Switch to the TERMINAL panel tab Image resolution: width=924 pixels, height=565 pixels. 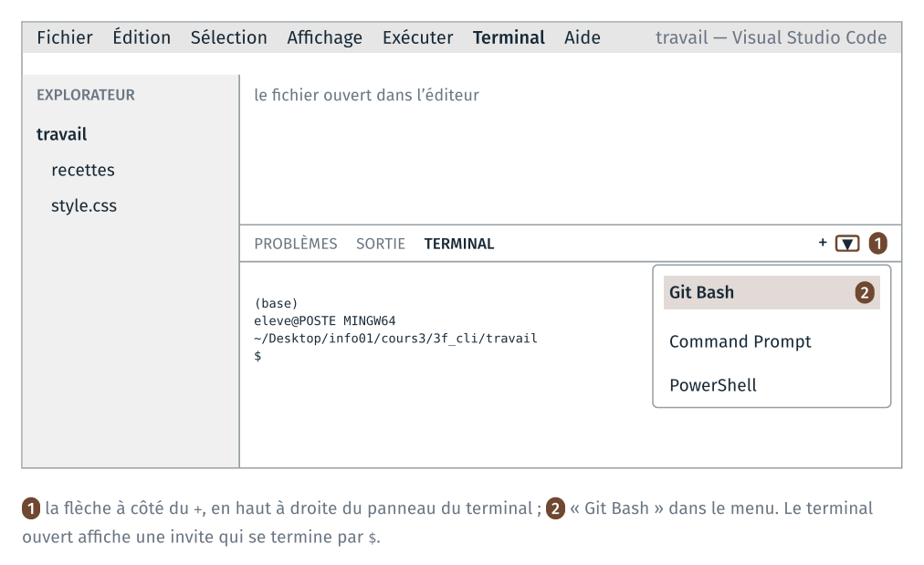coord(459,244)
